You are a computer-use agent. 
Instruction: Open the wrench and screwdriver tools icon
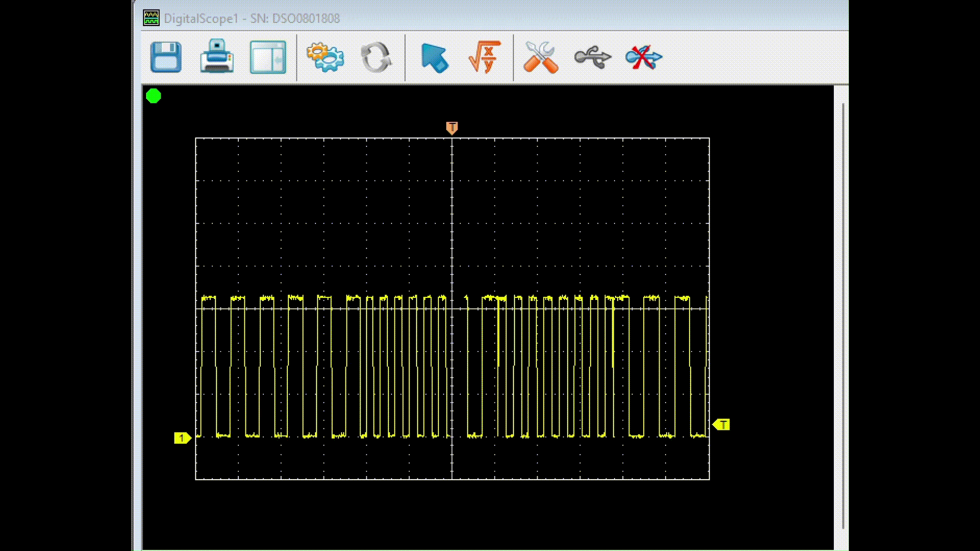[541, 57]
